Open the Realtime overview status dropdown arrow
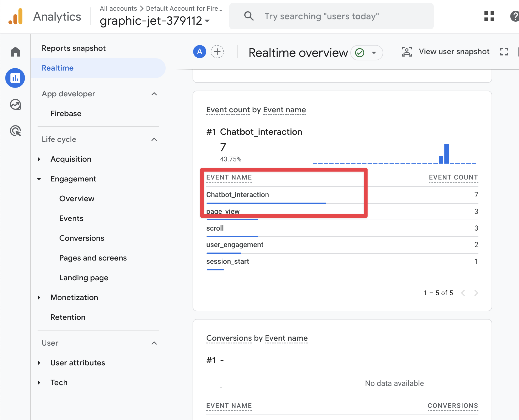Viewport: 519px width, 420px height. pos(374,53)
